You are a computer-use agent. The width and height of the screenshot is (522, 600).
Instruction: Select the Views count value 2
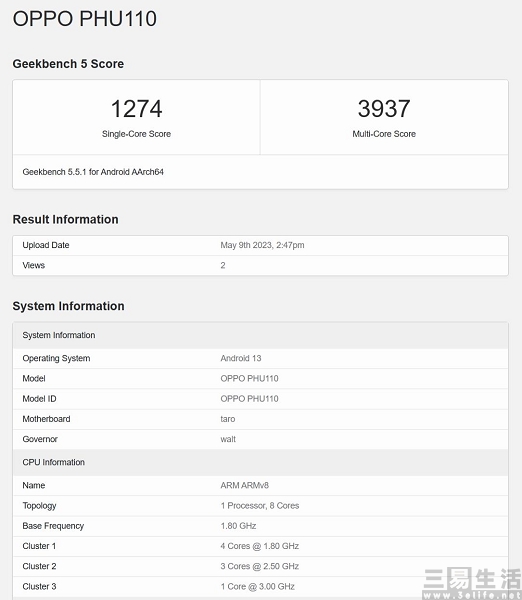[x=223, y=266]
